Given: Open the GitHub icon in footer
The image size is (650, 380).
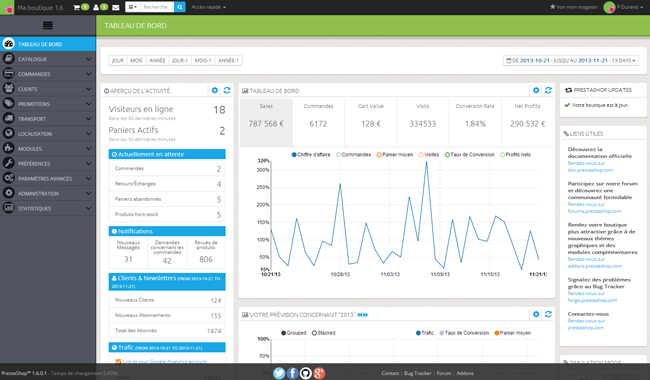Looking at the screenshot, I should [306, 373].
